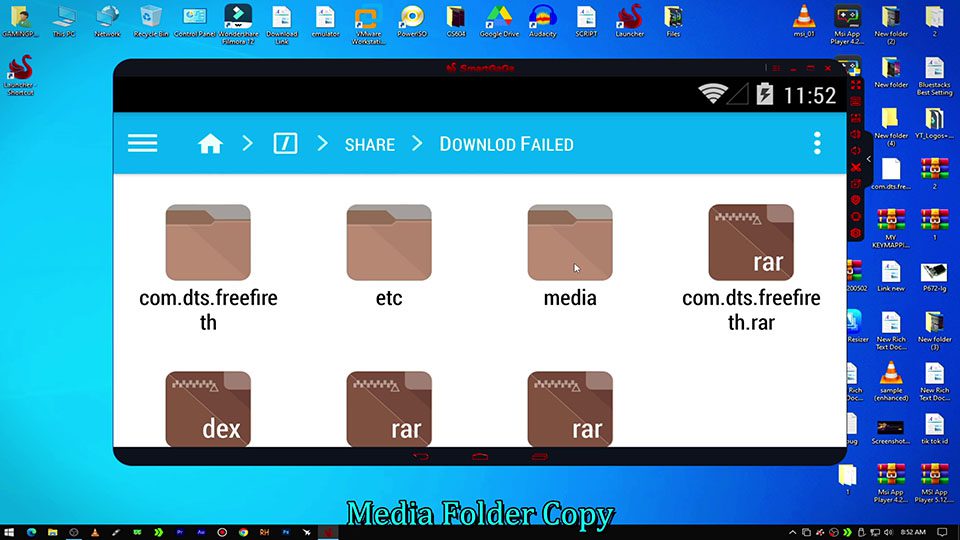960x540 pixels.
Task: Tap the Android recent apps button
Action: tap(539, 456)
